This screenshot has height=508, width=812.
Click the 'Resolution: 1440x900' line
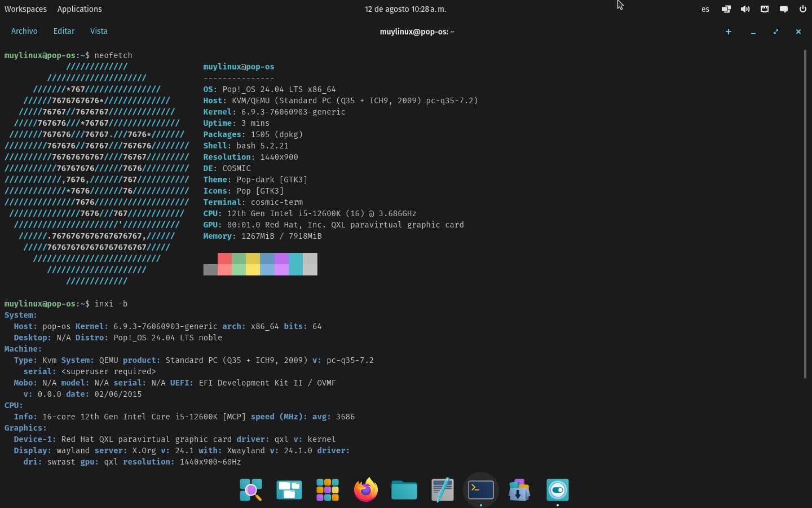click(250, 157)
